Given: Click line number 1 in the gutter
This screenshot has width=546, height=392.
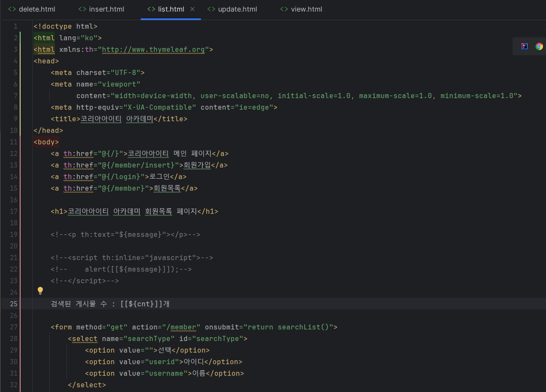Looking at the screenshot, I should (x=15, y=26).
